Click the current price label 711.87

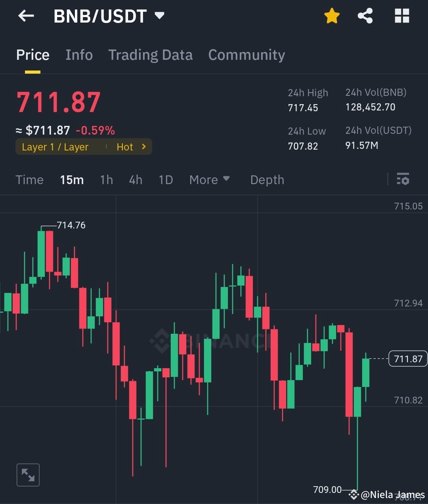click(x=408, y=359)
